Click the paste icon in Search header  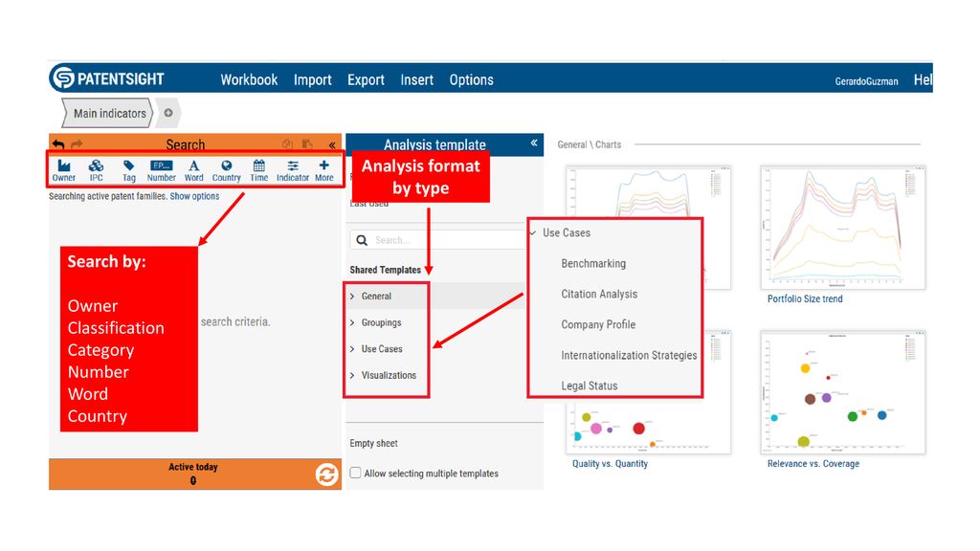pos(307,144)
